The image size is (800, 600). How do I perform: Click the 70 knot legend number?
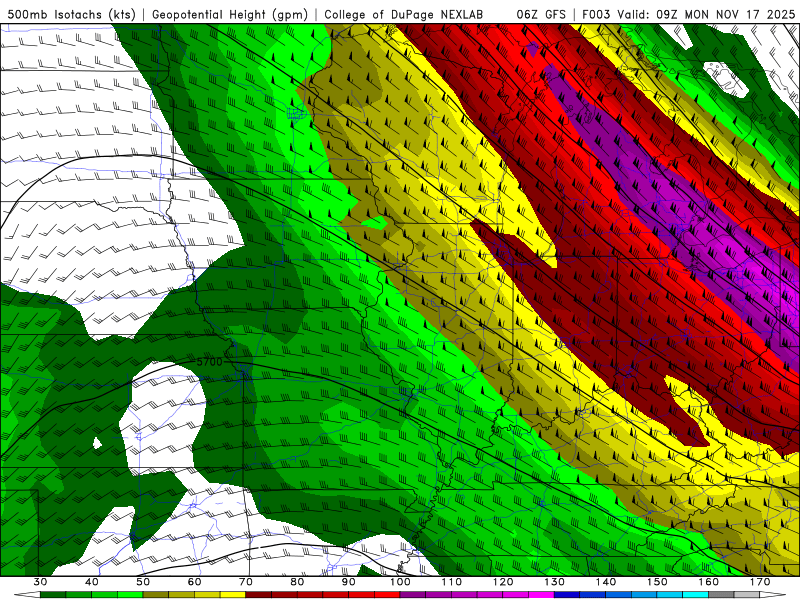245,582
